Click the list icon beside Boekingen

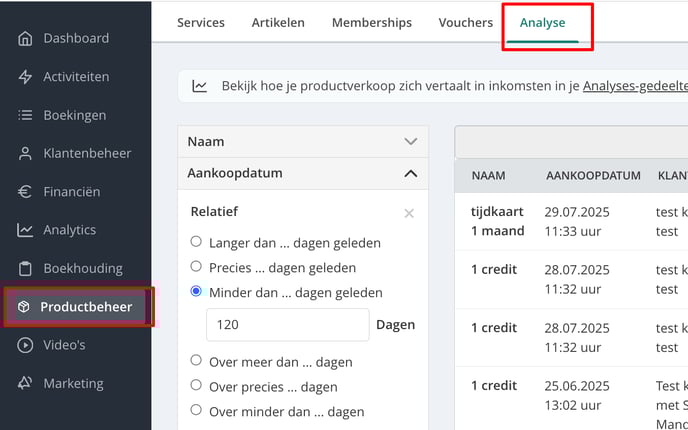point(25,115)
